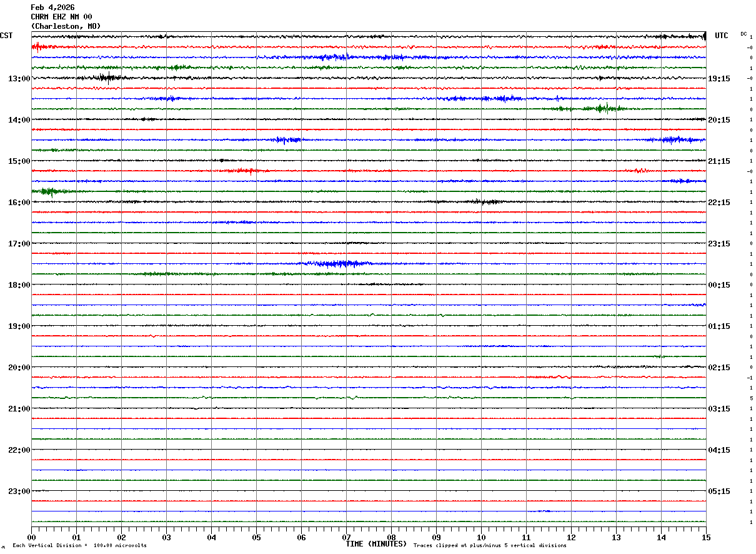This screenshot has width=756, height=554.
Task: Click the Traces clipped footer note
Action: point(490,546)
